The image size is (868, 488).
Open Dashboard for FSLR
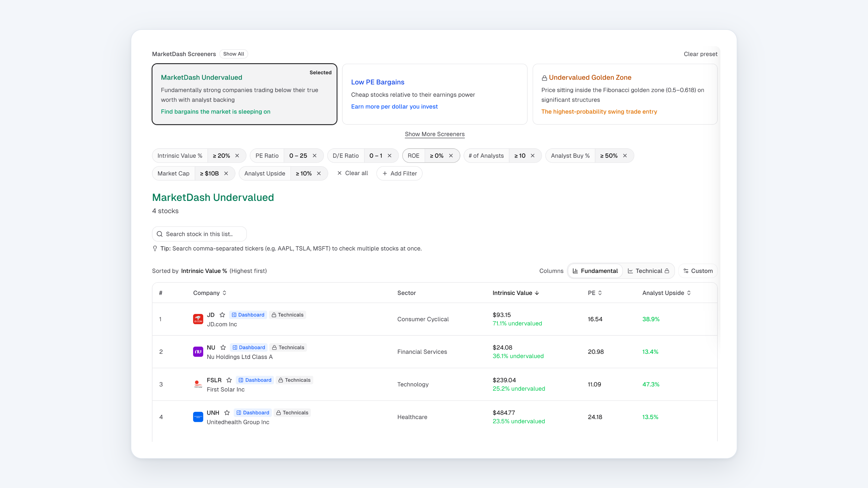click(255, 380)
